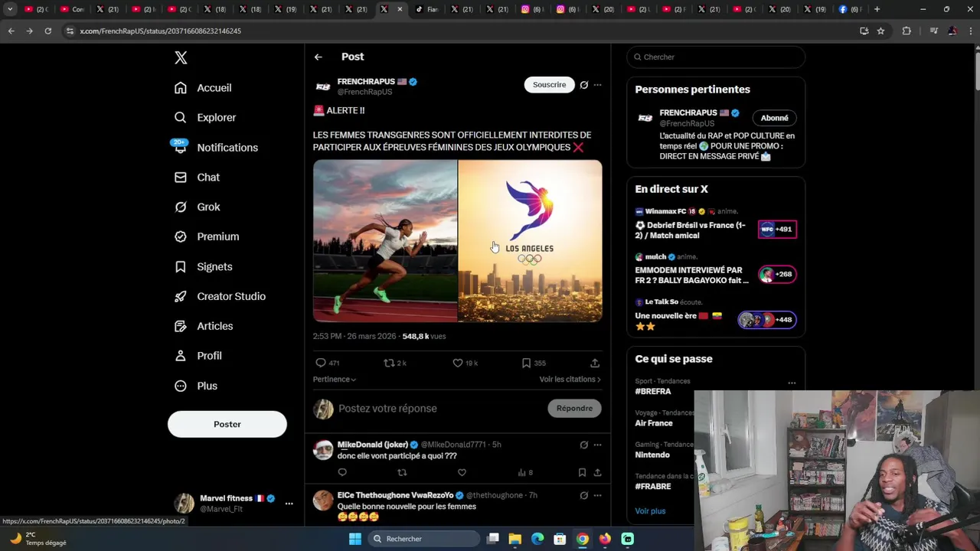Screen dimensions: 980x551
Task: Click Voir plus under trends
Action: (650, 511)
